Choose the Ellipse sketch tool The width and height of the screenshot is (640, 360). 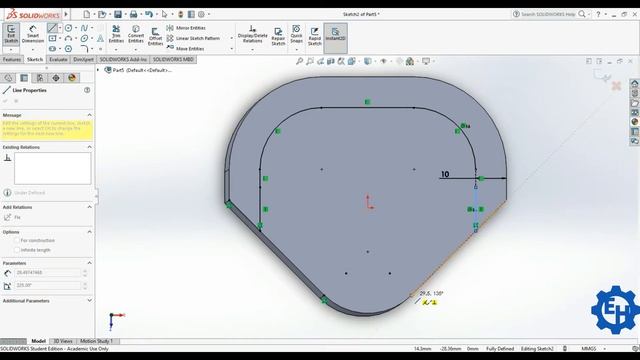(x=84, y=38)
